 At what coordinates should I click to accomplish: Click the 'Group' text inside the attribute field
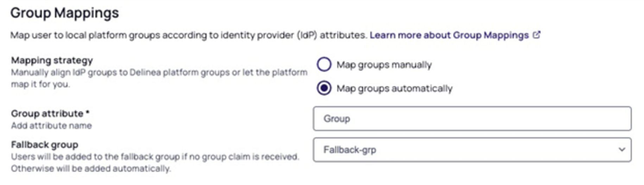pyautogui.click(x=337, y=119)
